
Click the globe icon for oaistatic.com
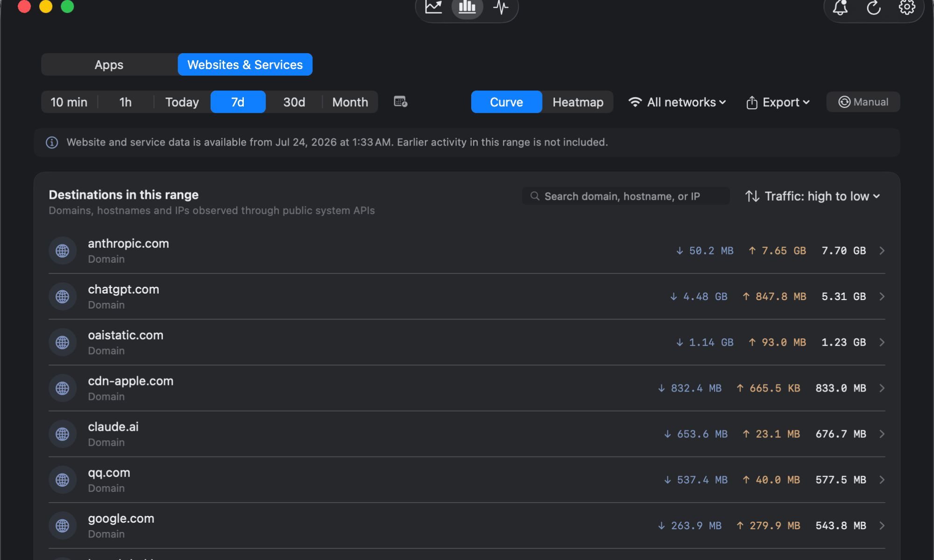tap(63, 343)
